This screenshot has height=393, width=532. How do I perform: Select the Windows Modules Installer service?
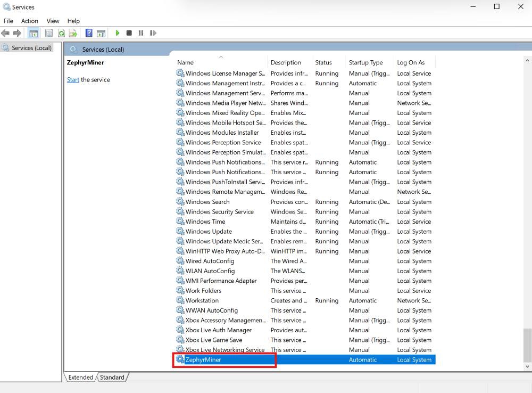coord(305,133)
